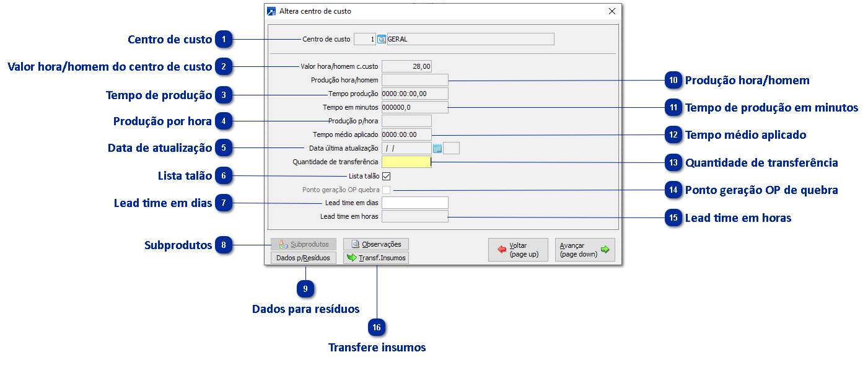
Task: Click the cost center search lookup icon
Action: [x=382, y=39]
